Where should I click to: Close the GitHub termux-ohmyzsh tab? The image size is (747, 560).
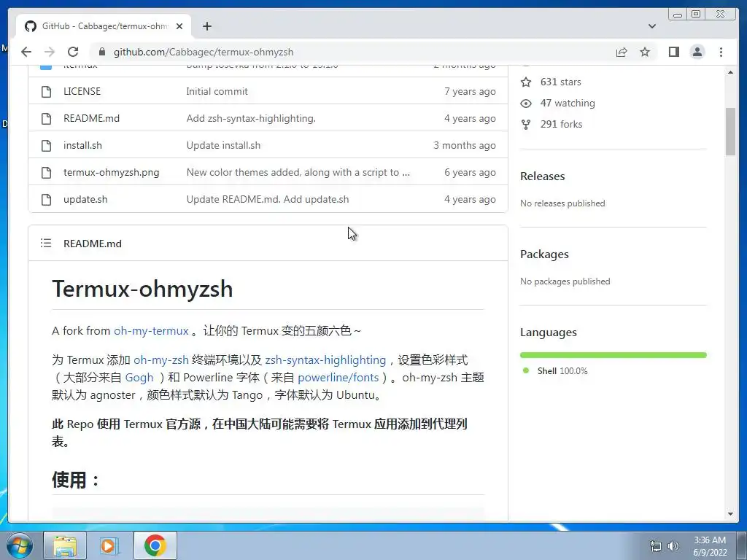tap(179, 26)
